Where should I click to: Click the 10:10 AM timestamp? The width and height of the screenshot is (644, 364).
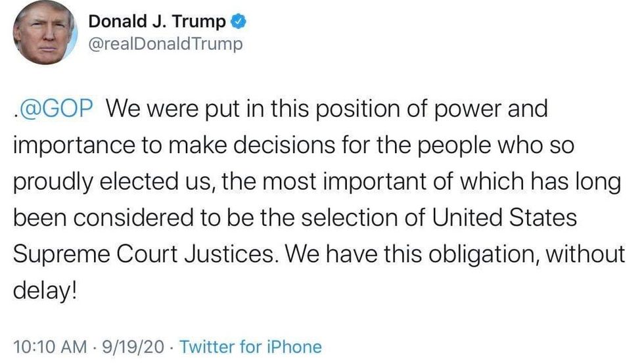[x=50, y=346]
